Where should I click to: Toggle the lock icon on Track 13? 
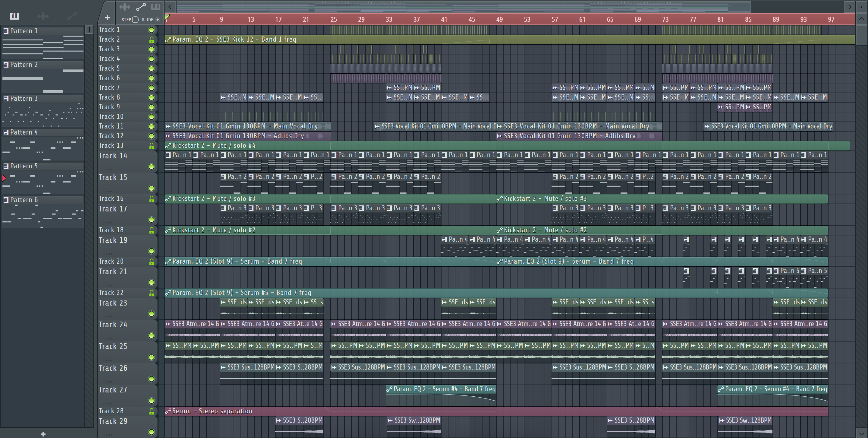[x=151, y=146]
